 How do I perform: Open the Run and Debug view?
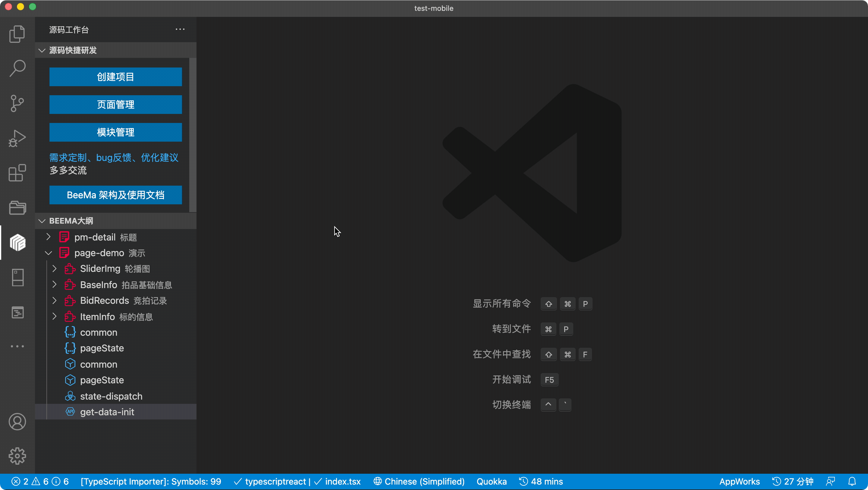click(x=17, y=138)
